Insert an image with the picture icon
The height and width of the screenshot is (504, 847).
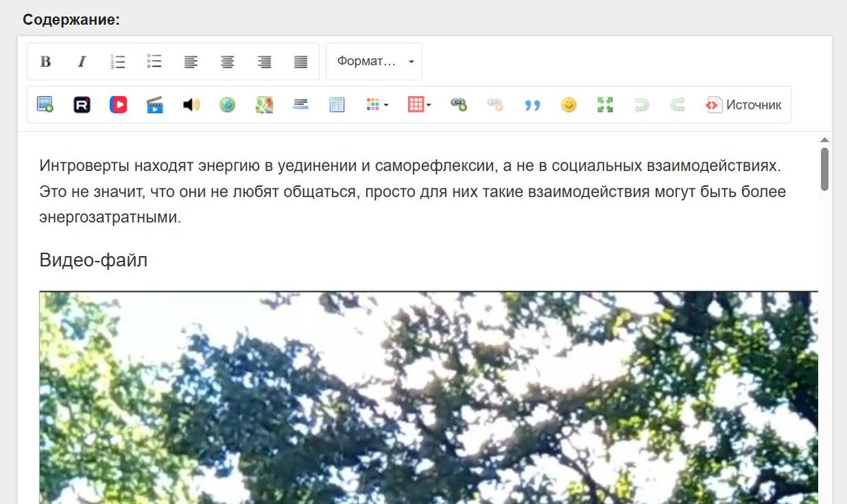(45, 105)
